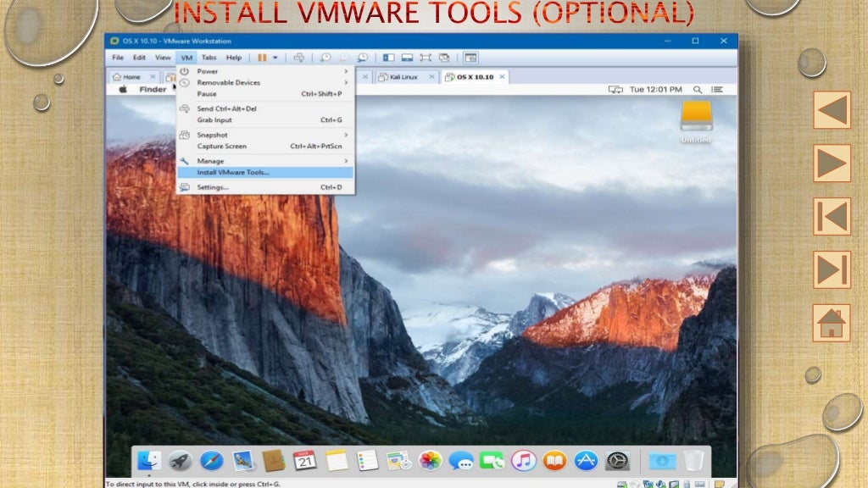This screenshot has height=488, width=868.
Task: Expand the Snapshot submenu
Action: click(265, 135)
